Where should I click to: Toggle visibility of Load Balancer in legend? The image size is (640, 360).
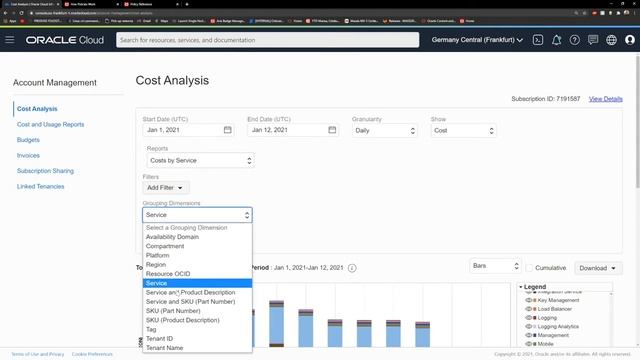tap(529, 309)
